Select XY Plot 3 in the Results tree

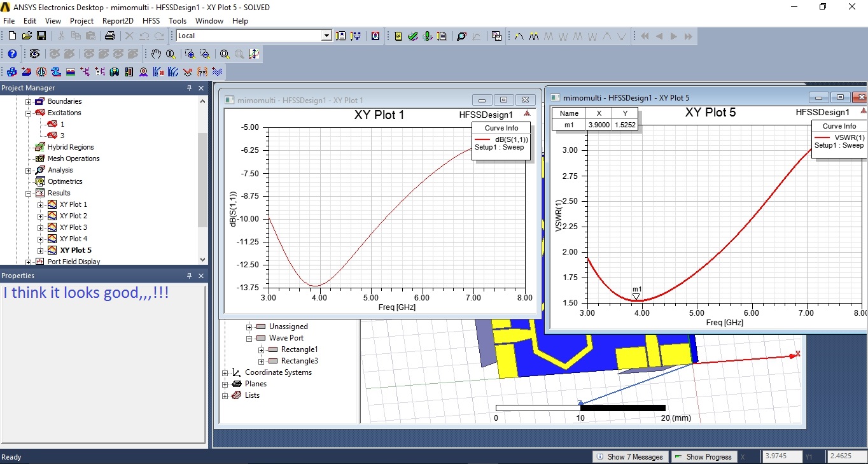73,227
